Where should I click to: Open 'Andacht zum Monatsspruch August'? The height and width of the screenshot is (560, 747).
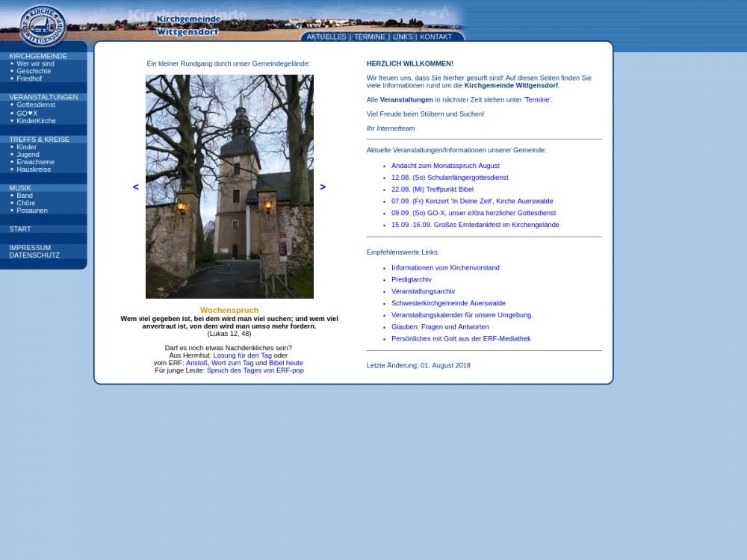(445, 166)
